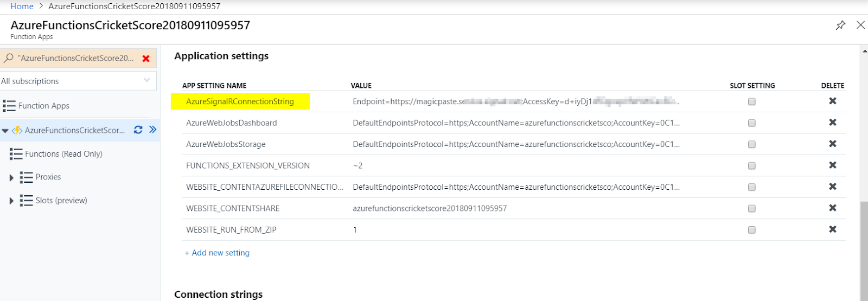Select Slots (preview) tree item
This screenshot has width=868, height=301.
pos(61,201)
